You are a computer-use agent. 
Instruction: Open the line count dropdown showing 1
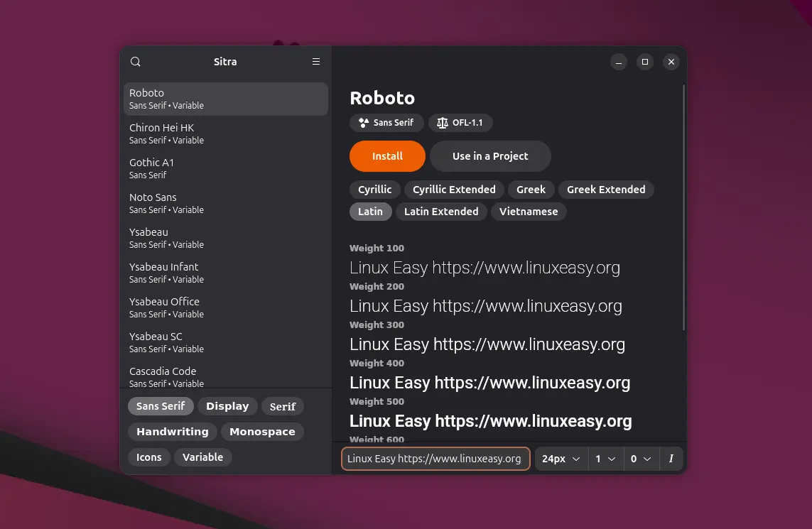605,458
